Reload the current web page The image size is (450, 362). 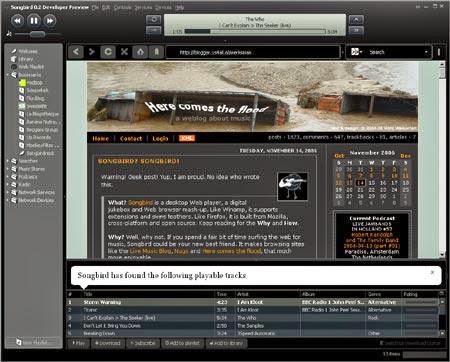pos(108,52)
